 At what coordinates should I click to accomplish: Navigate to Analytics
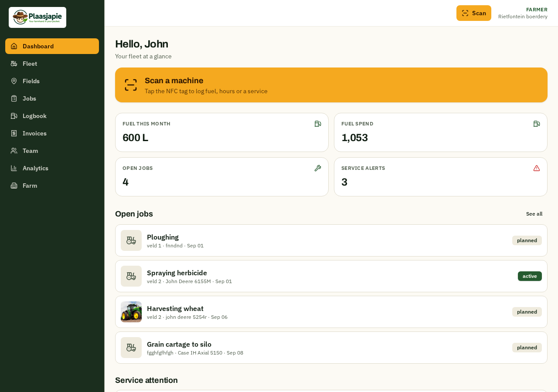click(x=52, y=168)
